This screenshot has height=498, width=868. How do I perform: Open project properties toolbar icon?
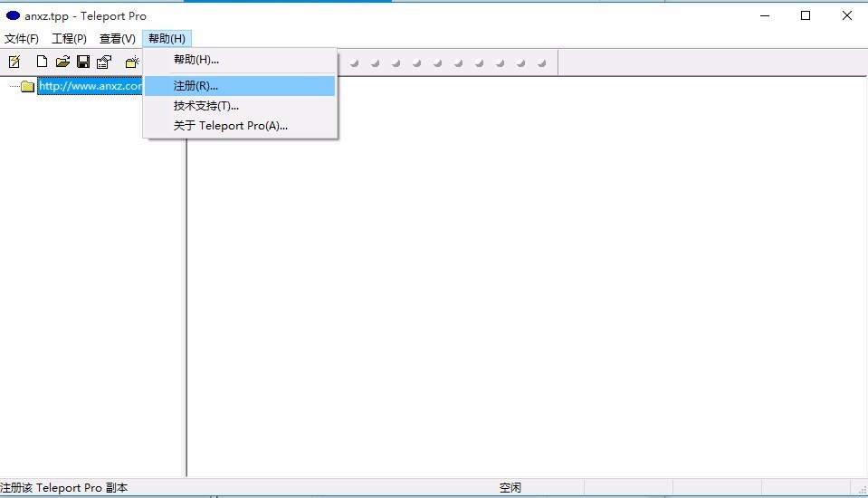coord(104,62)
